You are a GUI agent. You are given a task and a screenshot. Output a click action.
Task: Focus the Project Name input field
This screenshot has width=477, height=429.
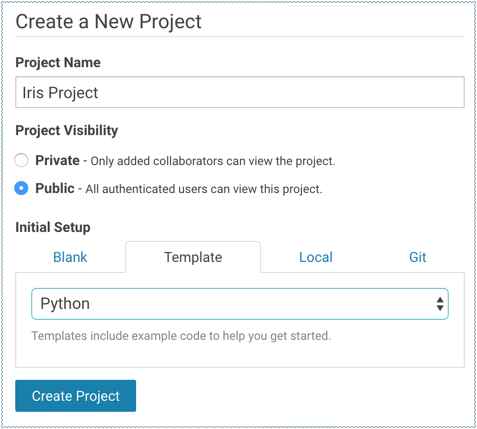coord(240,92)
